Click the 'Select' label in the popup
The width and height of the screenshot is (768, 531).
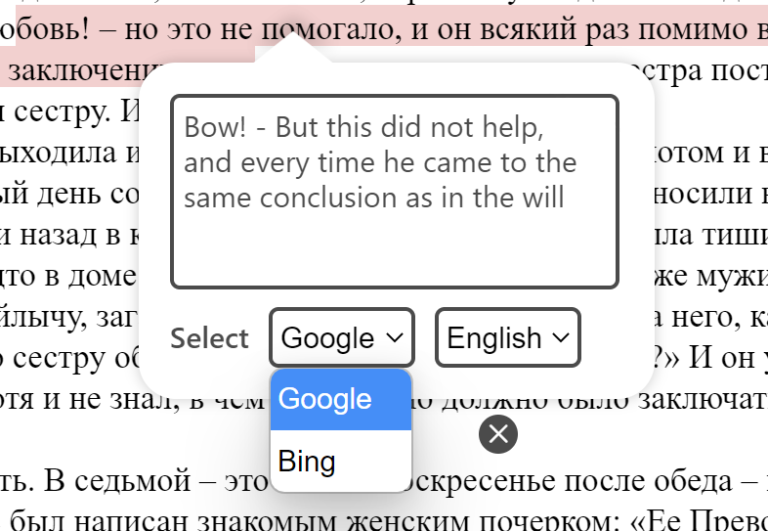pyautogui.click(x=210, y=338)
